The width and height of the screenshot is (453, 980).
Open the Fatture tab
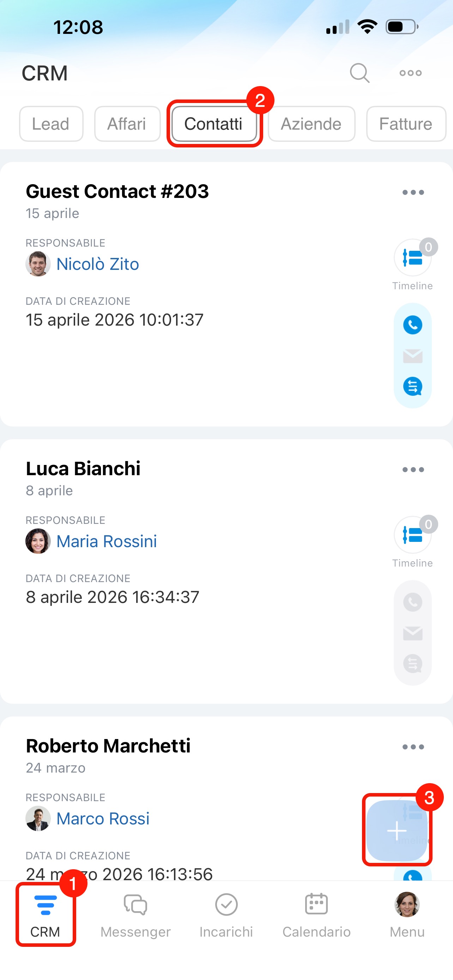pyautogui.click(x=405, y=124)
